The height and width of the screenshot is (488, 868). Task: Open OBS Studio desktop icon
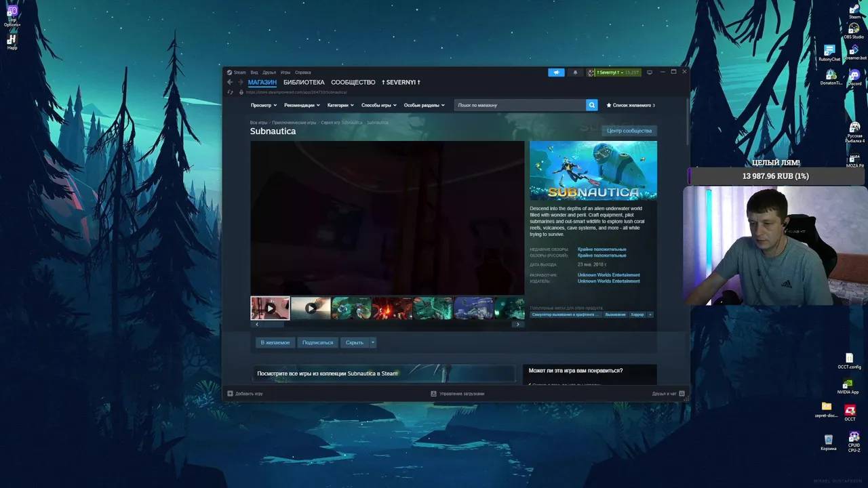tap(854, 30)
